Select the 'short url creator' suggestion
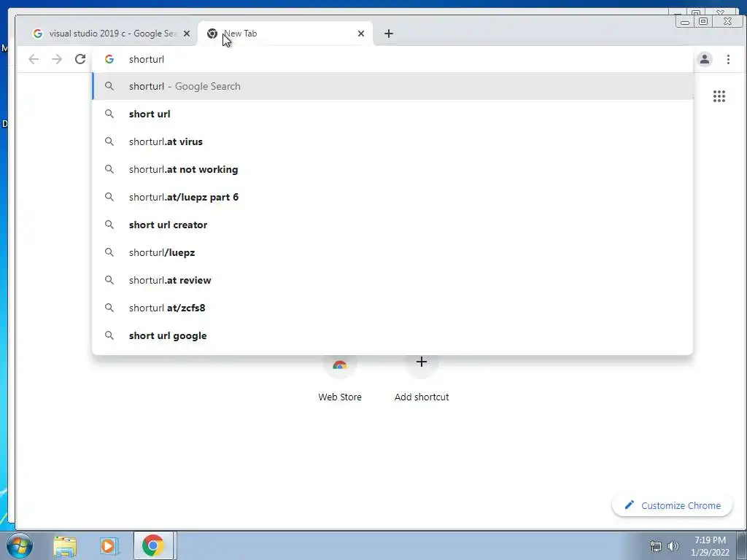 [x=393, y=225]
